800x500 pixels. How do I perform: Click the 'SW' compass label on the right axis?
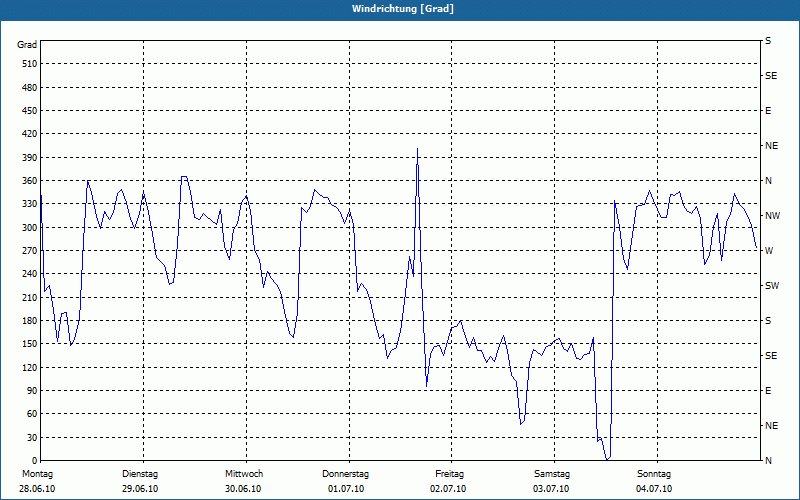[772, 286]
